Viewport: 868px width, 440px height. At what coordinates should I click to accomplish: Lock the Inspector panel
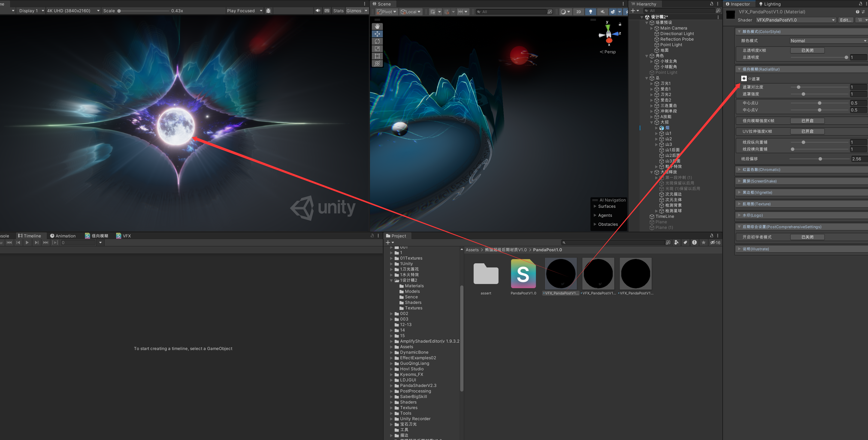pos(860,4)
